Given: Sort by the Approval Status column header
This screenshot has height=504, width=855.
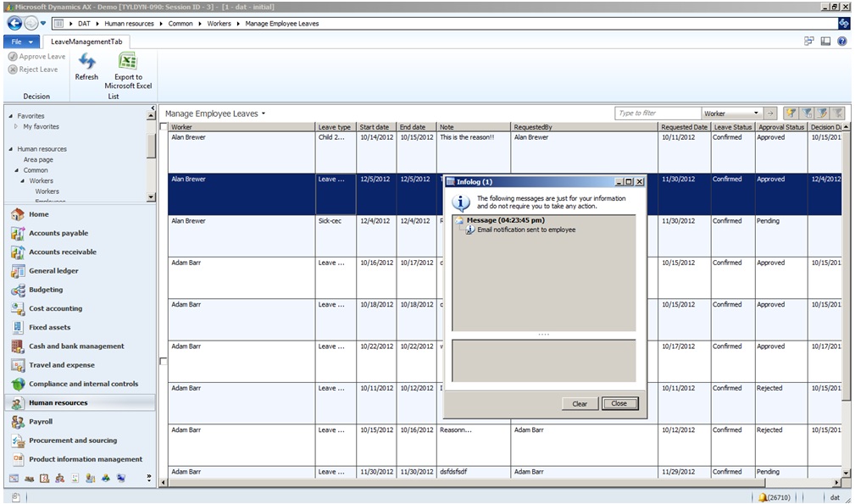Looking at the screenshot, I should click(781, 127).
